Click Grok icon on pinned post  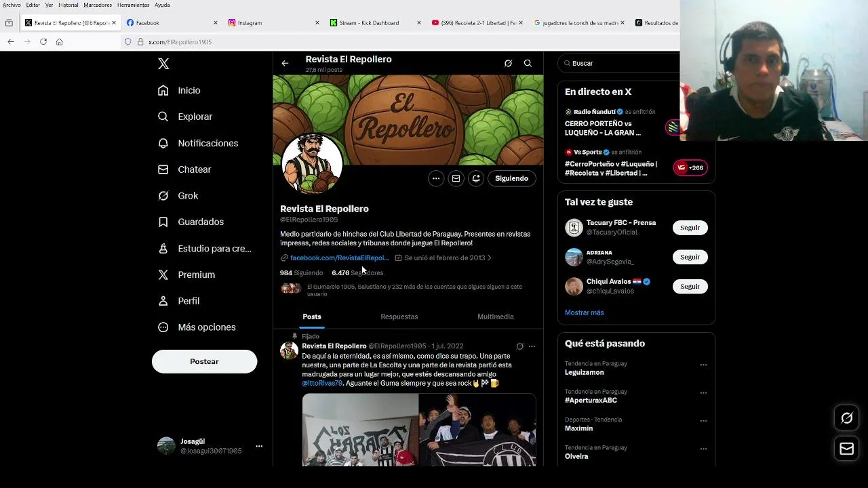point(519,346)
